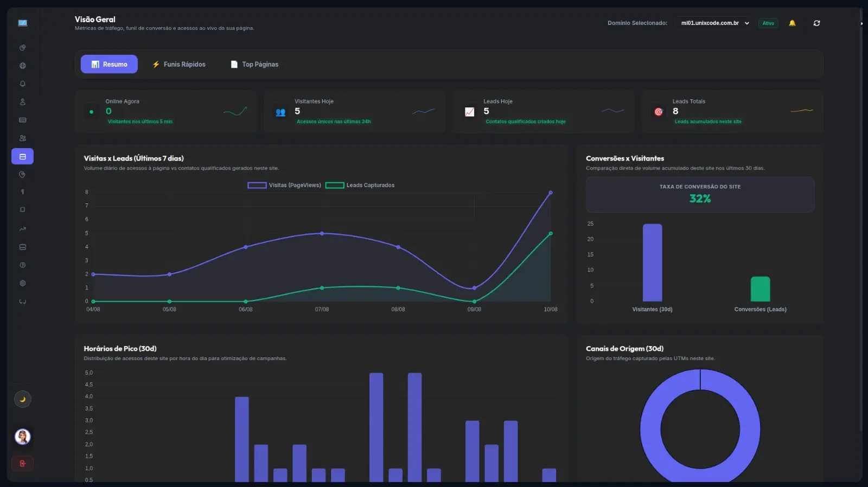Click the people icon in Visitantes Hoje card
The width and height of the screenshot is (868, 487).
(x=280, y=112)
